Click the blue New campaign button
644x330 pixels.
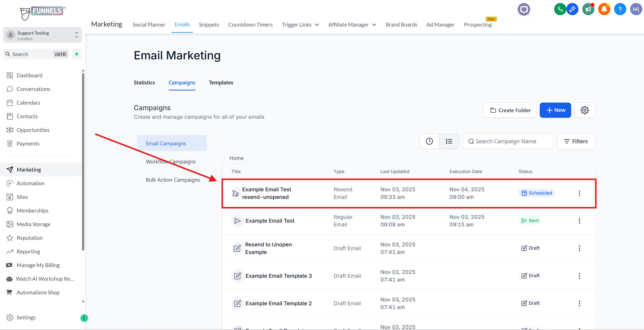point(555,110)
